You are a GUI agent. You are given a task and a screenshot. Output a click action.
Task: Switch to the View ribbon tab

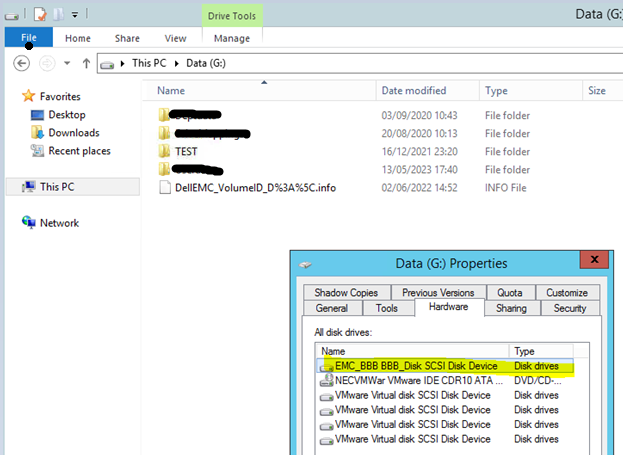[x=175, y=38]
